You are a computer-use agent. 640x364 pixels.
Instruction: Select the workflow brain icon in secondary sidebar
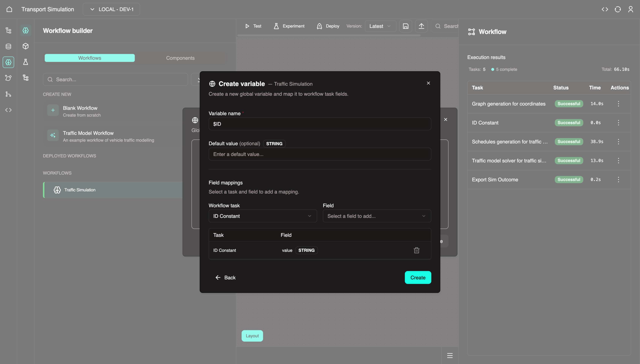(25, 31)
